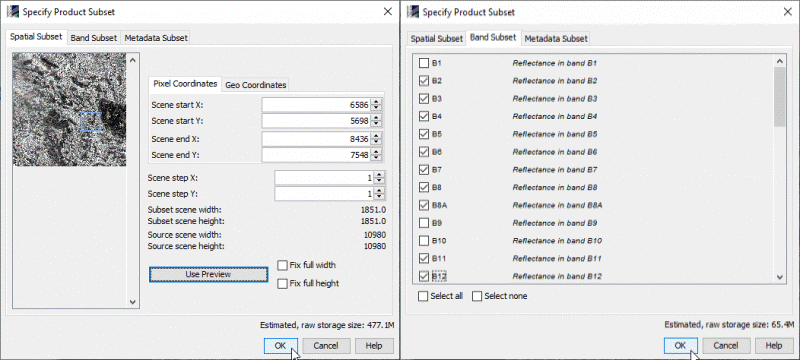Click 'Reflectance in band B8A' description
The width and height of the screenshot is (801, 361).
[x=557, y=205]
